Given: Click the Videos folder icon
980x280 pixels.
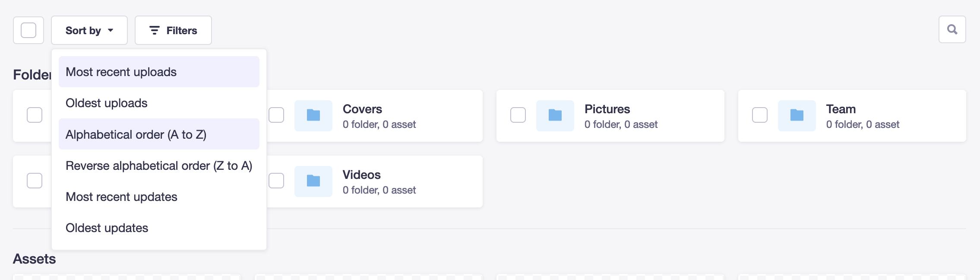Looking at the screenshot, I should pyautogui.click(x=313, y=181).
